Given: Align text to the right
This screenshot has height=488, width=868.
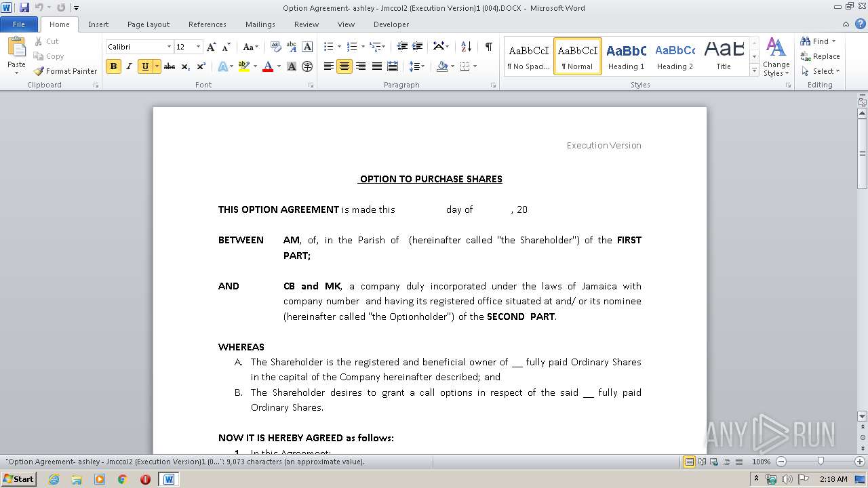Looking at the screenshot, I should [x=360, y=66].
